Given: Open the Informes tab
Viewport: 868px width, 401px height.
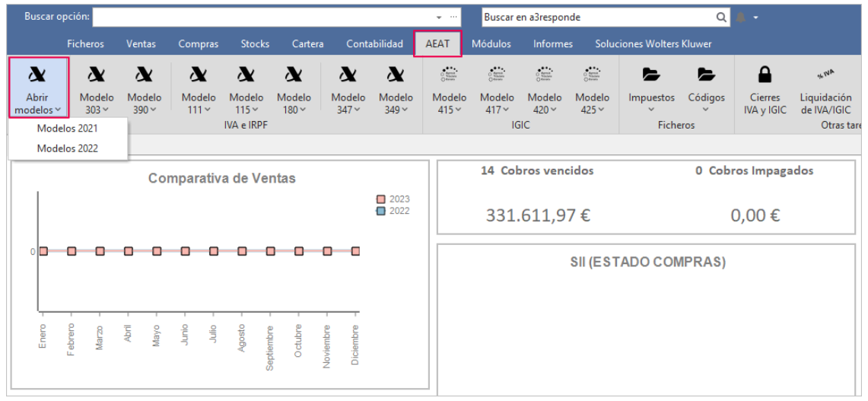Looking at the screenshot, I should (552, 44).
